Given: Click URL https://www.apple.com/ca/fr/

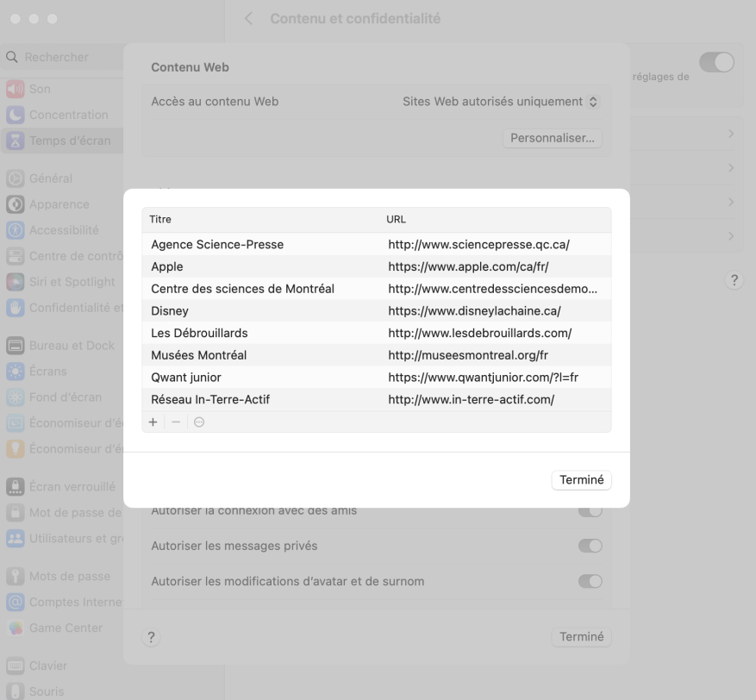Looking at the screenshot, I should 468,266.
